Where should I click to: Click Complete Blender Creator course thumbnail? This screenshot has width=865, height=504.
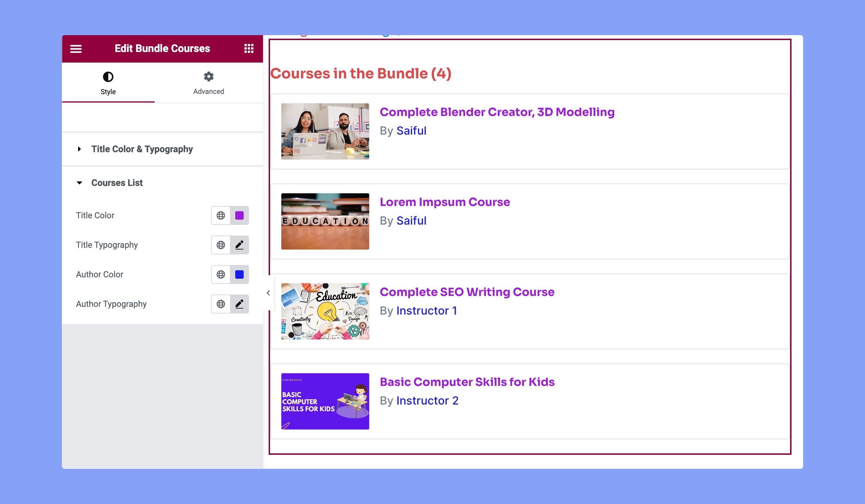tap(325, 131)
